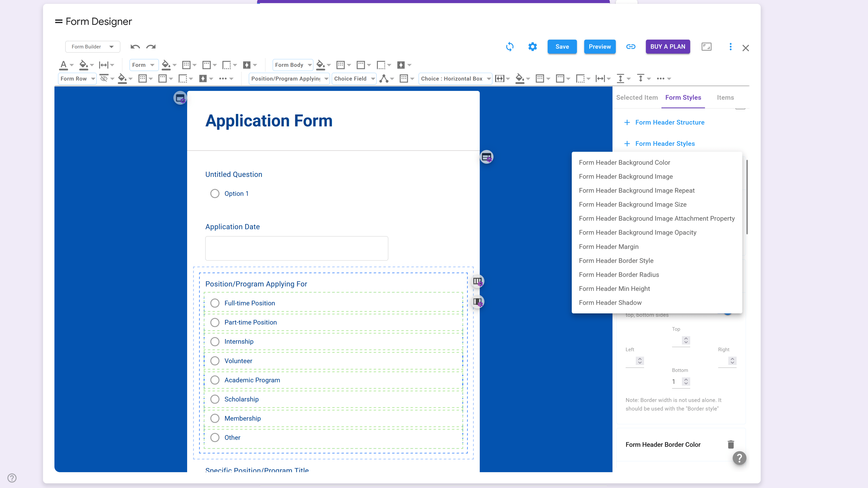Click the Preview button
868x488 pixels.
[600, 47]
